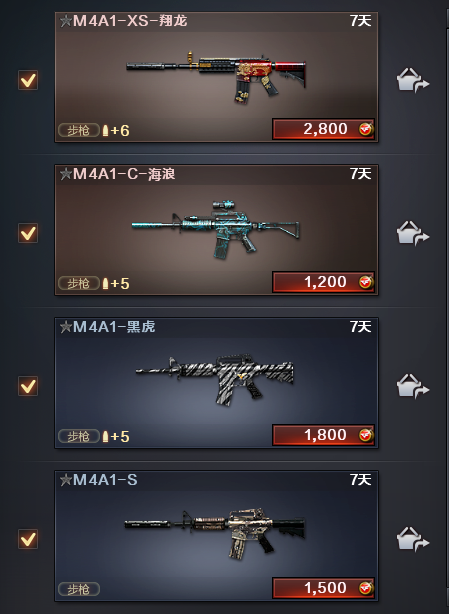Toggle checkbox beside M4A1-黑虎 rifle
The image size is (449, 614).
[x=28, y=386]
